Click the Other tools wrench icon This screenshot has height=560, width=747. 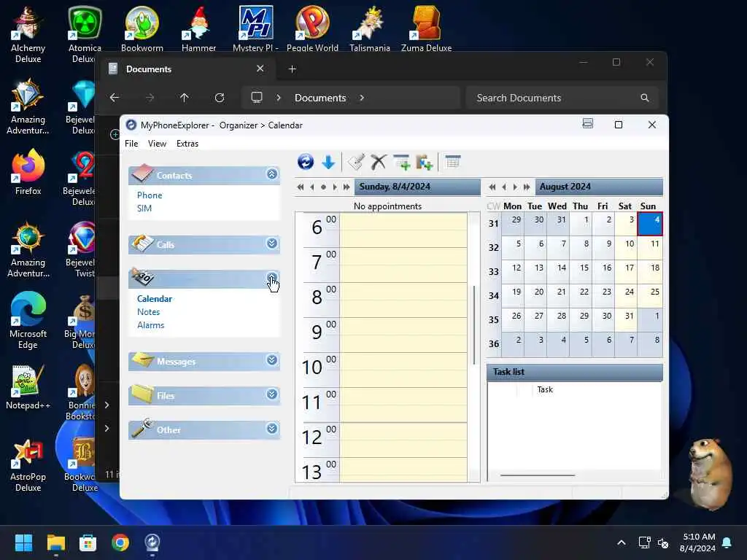click(142, 428)
